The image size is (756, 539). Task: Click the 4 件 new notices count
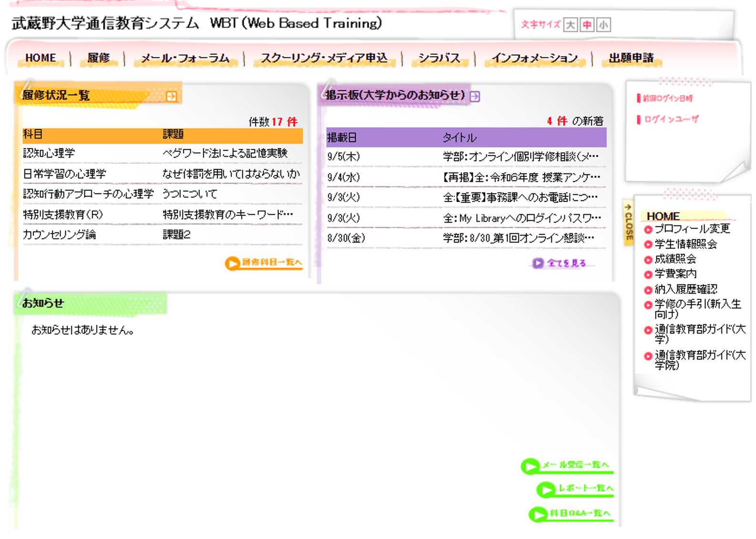click(557, 122)
